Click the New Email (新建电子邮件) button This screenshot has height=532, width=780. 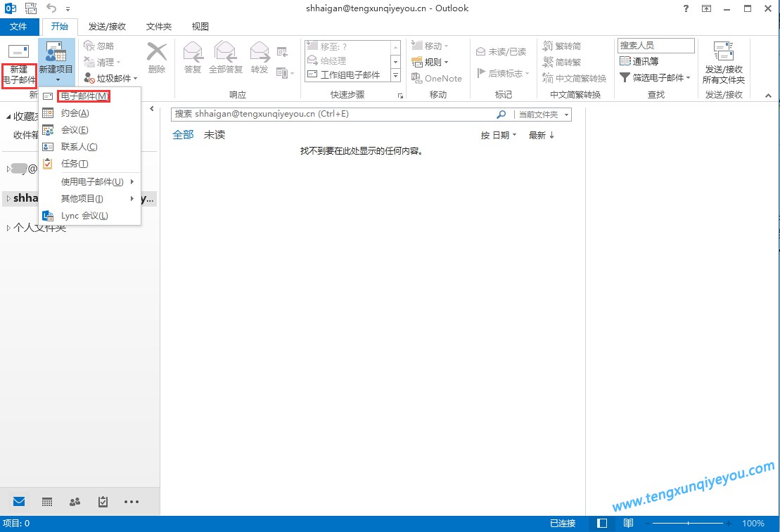tap(19, 65)
